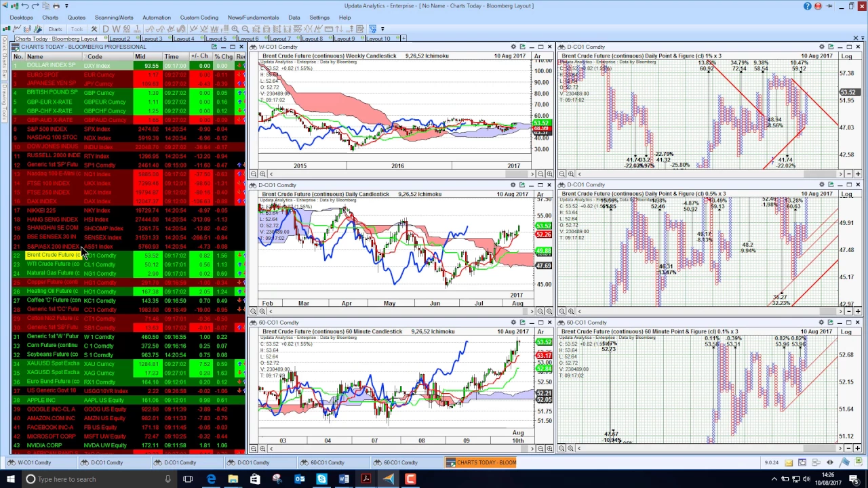Open Adobe Acrobat from the taskbar
The height and width of the screenshot is (488, 868).
[x=366, y=479]
